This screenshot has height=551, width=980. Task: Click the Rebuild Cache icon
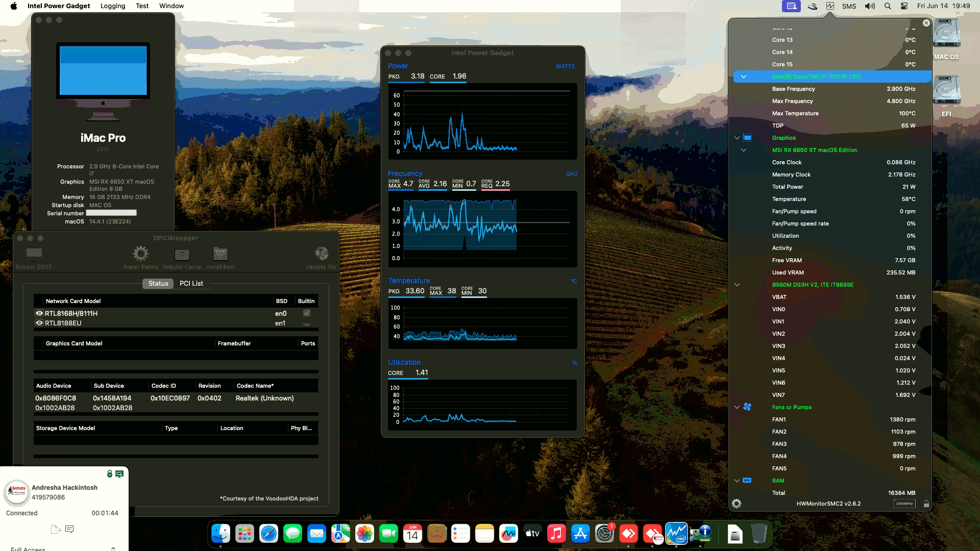pos(181,254)
